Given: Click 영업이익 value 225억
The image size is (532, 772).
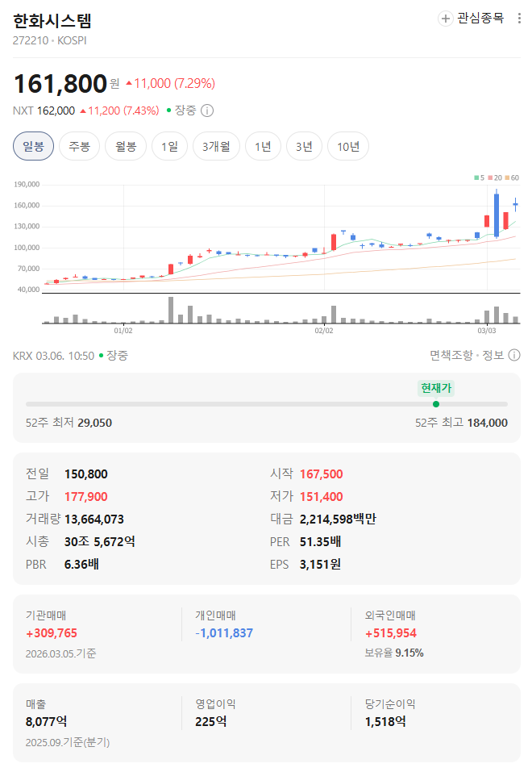Looking at the screenshot, I should [x=211, y=722].
